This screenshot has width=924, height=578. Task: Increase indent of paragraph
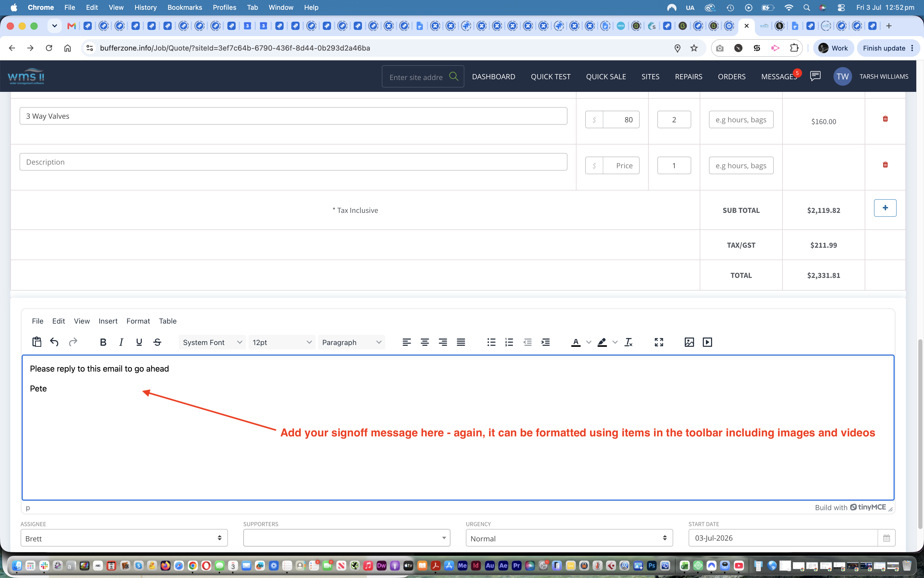[x=546, y=342]
